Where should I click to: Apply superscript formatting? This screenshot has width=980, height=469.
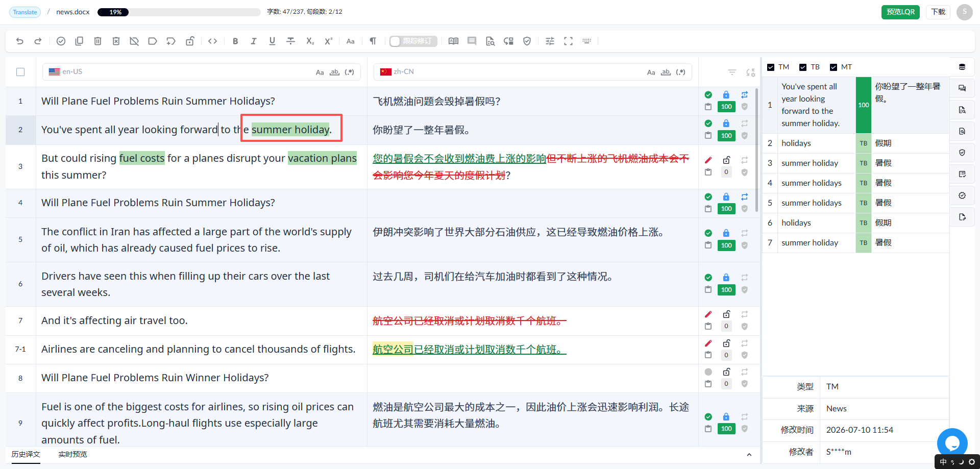pos(328,41)
